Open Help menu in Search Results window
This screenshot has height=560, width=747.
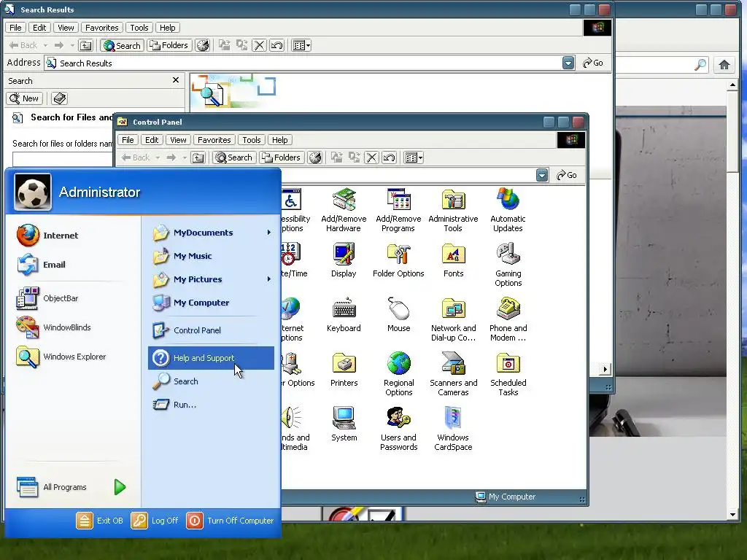(x=167, y=28)
